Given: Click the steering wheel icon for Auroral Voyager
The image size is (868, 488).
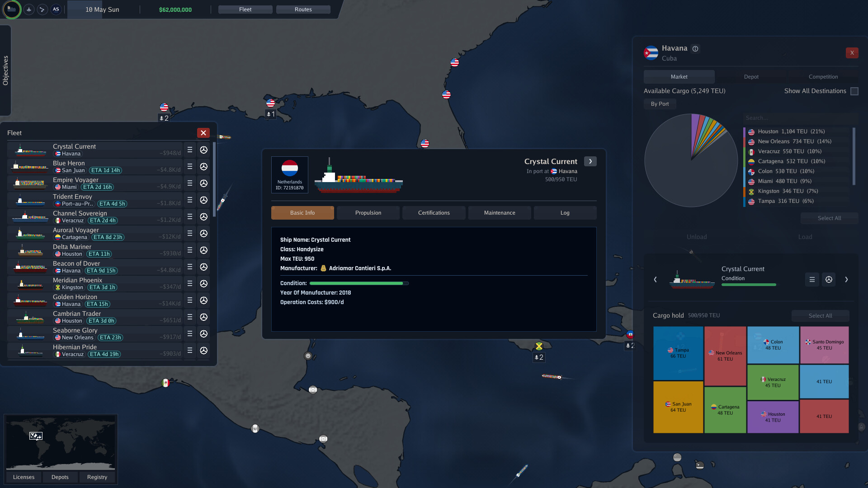Looking at the screenshot, I should click(x=204, y=234).
